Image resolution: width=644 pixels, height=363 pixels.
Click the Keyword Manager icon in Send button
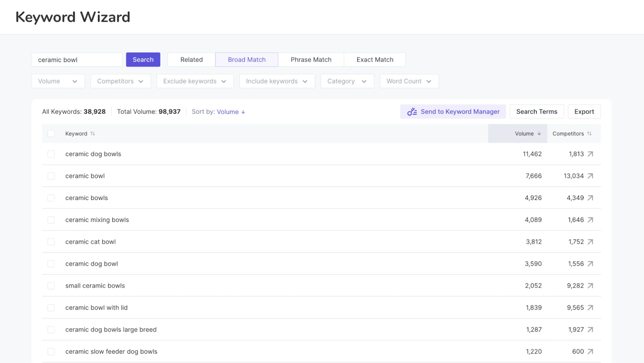412,112
